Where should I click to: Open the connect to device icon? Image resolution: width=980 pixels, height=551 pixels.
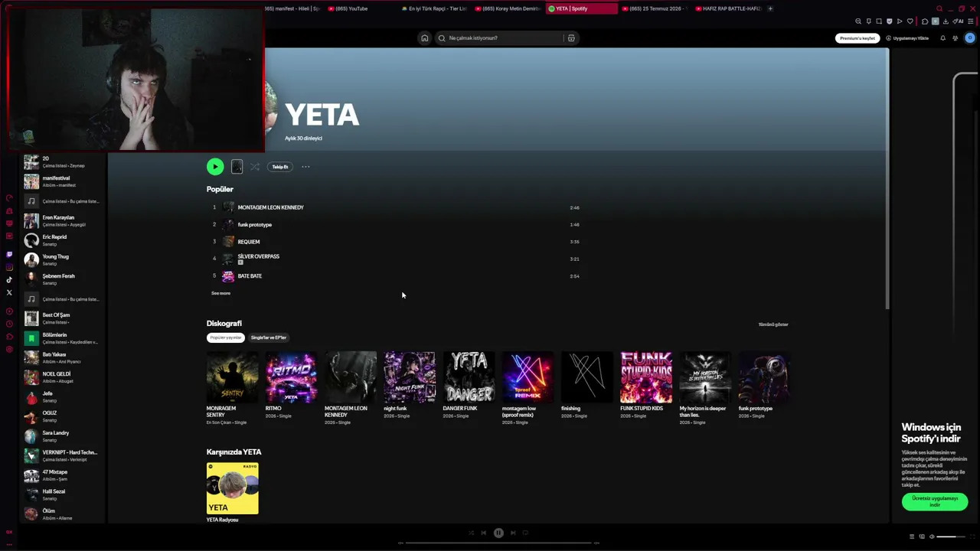922,536
